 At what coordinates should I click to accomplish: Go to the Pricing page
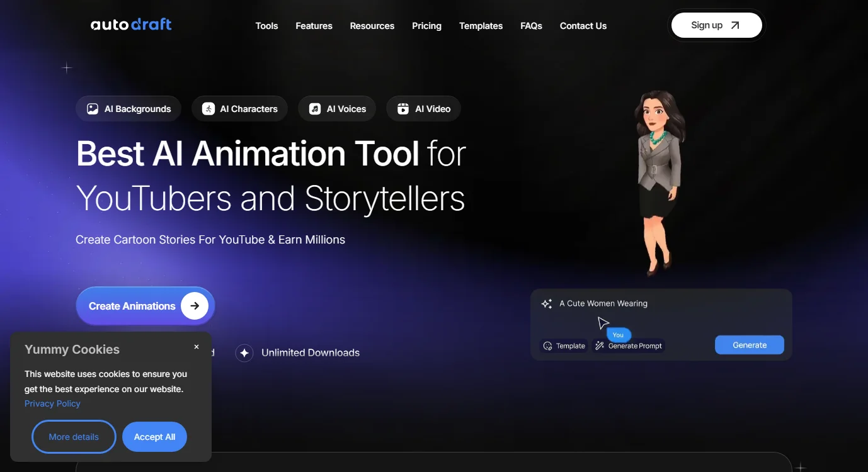(x=426, y=26)
